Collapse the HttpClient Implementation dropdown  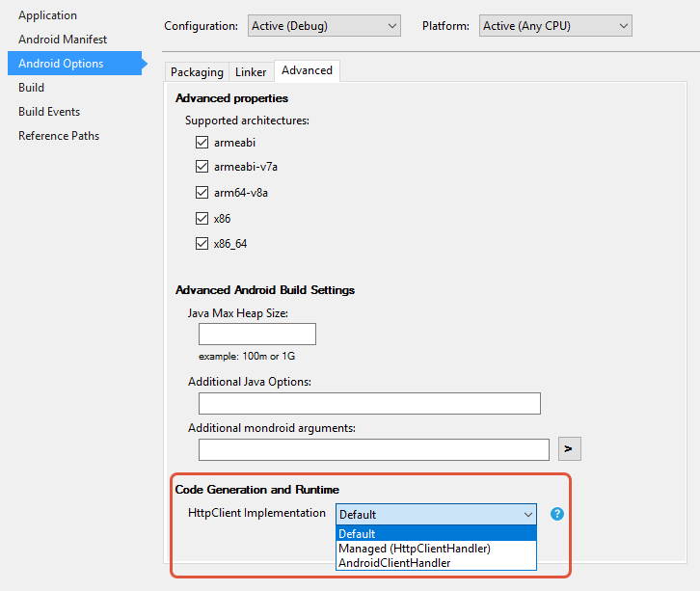click(436, 514)
